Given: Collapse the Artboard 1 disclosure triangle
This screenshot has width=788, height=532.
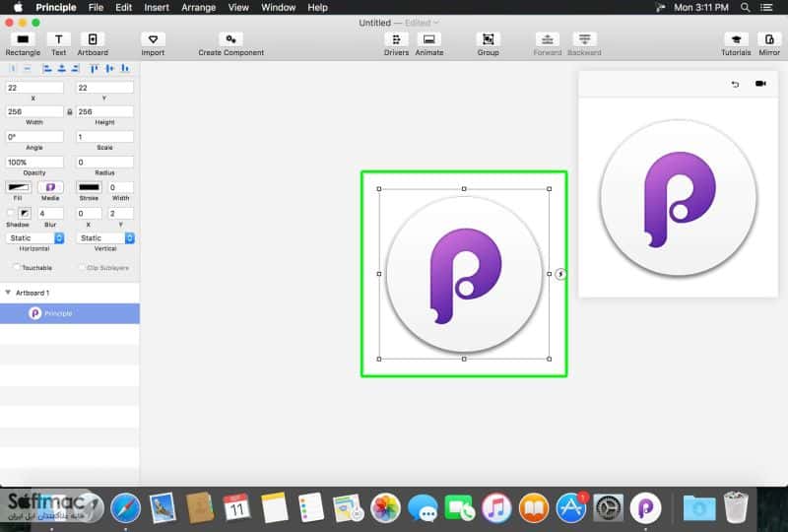Looking at the screenshot, I should 8,293.
